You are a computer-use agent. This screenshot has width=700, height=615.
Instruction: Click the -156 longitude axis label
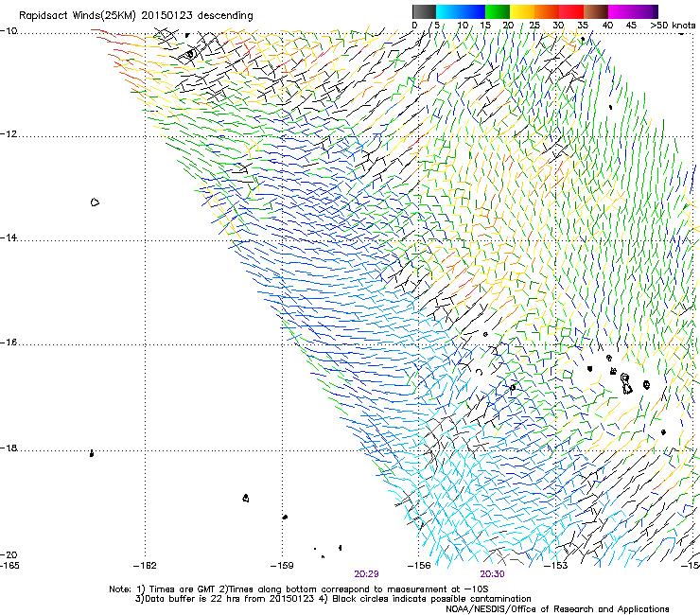[419, 566]
